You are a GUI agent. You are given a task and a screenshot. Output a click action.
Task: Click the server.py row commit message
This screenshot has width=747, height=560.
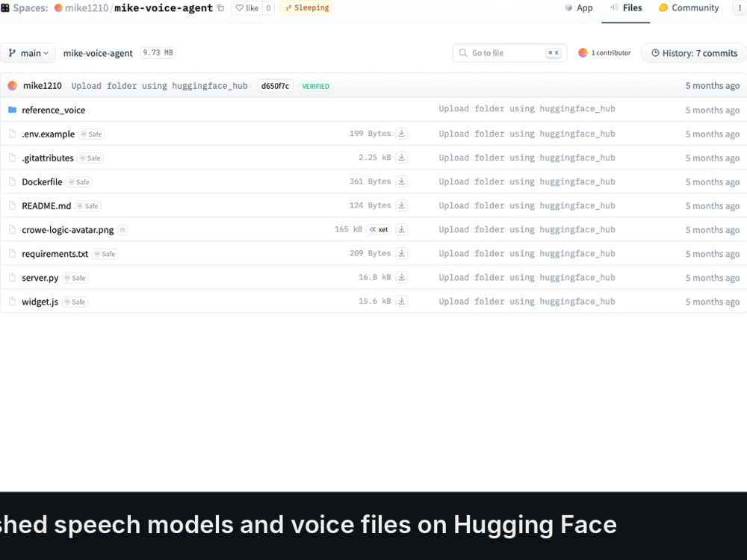tap(527, 278)
